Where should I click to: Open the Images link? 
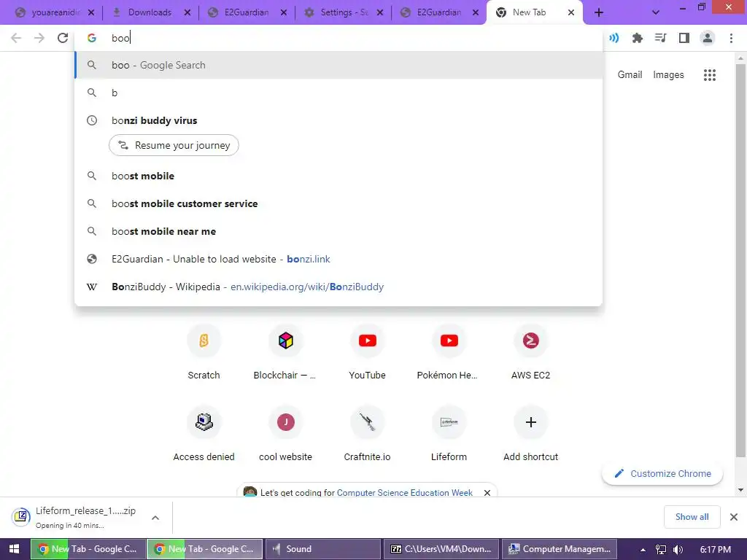point(668,75)
